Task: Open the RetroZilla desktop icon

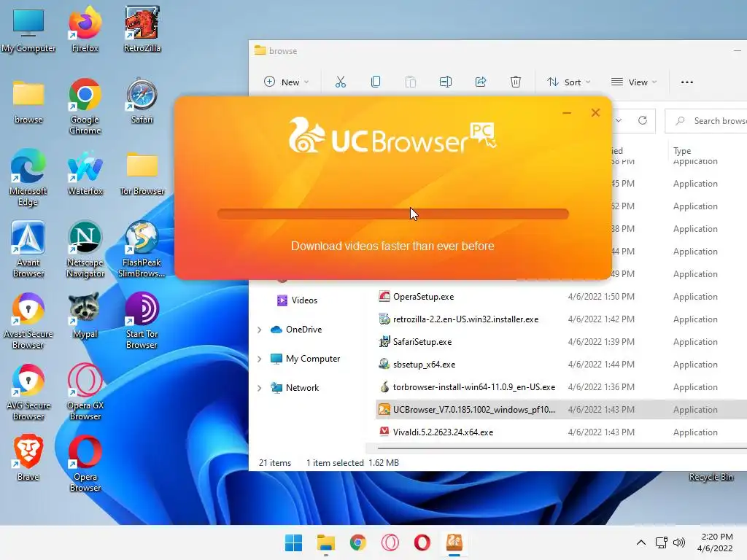Action: tap(142, 29)
